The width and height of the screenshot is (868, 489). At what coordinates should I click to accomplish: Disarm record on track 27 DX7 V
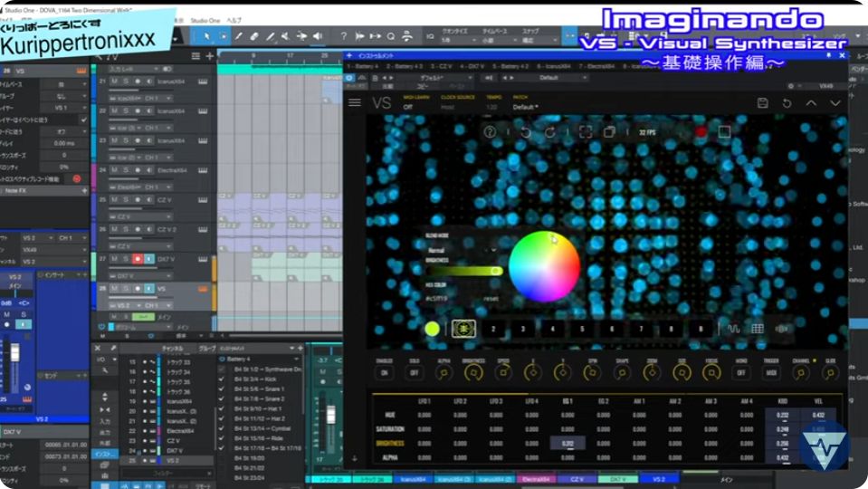point(138,259)
